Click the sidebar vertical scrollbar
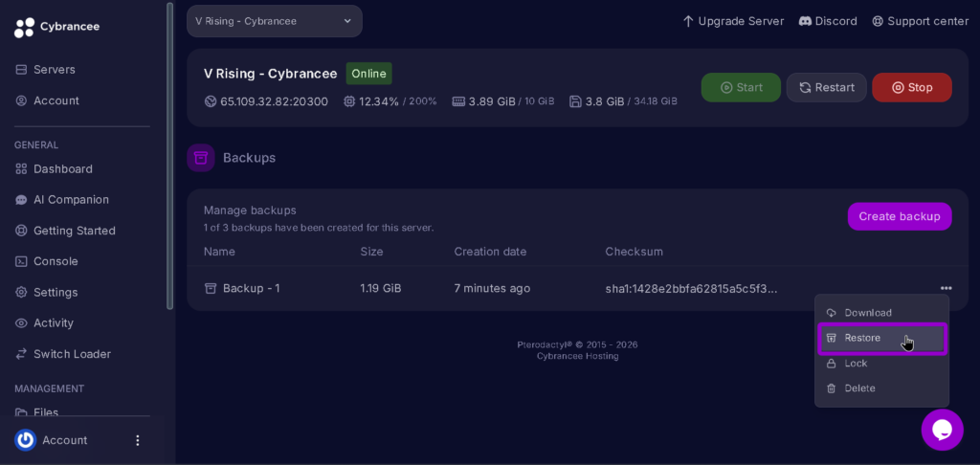This screenshot has width=980, height=465. click(170, 156)
